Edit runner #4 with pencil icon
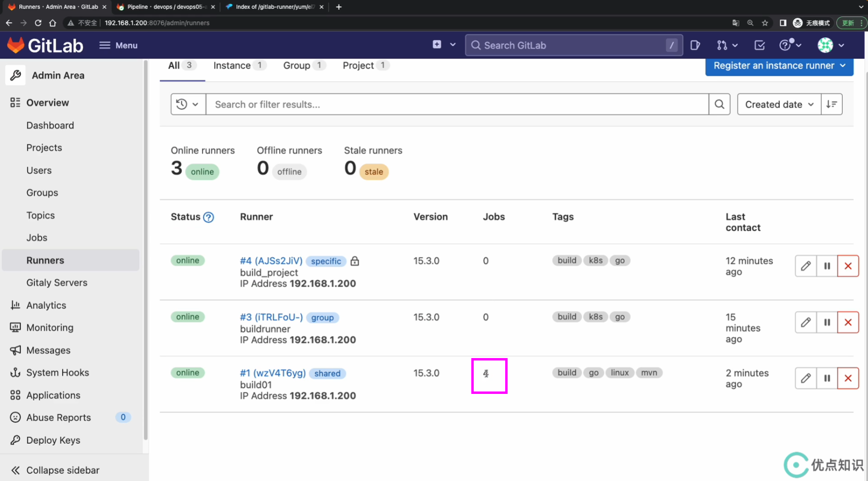The width and height of the screenshot is (868, 481). coord(806,266)
